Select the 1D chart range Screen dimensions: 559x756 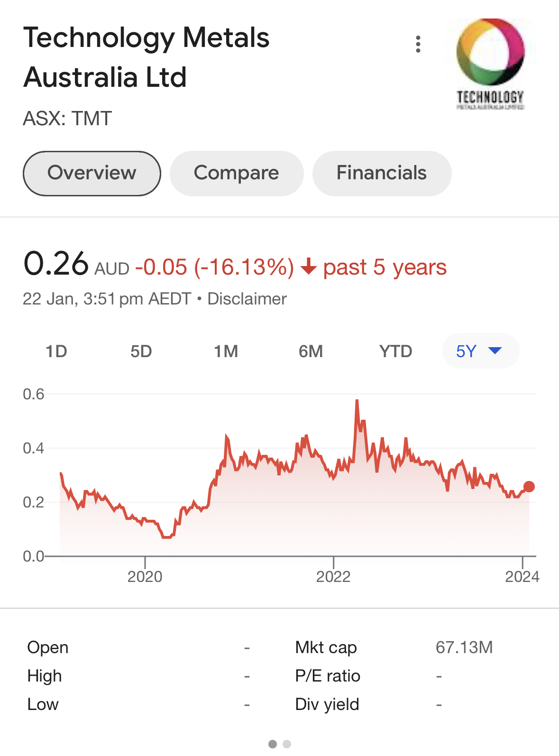coord(56,351)
